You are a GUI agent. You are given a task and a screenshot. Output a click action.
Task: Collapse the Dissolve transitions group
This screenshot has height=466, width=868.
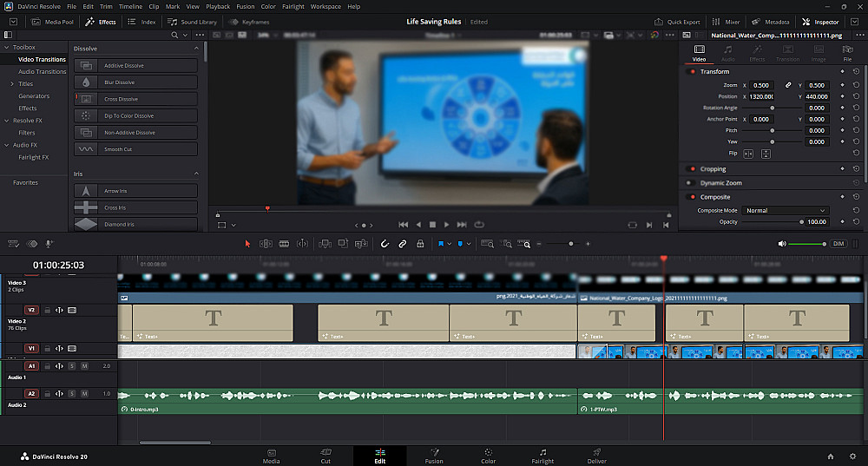click(x=196, y=49)
